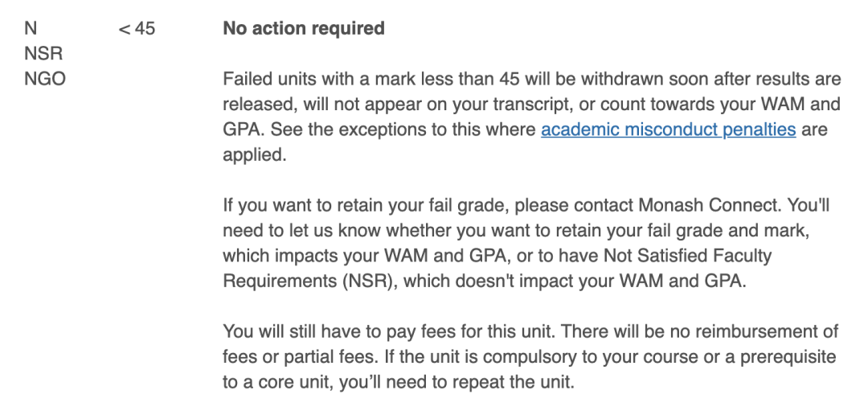This screenshot has width=868, height=411.
Task: Open the academic misconduct penalties link
Action: tap(668, 129)
